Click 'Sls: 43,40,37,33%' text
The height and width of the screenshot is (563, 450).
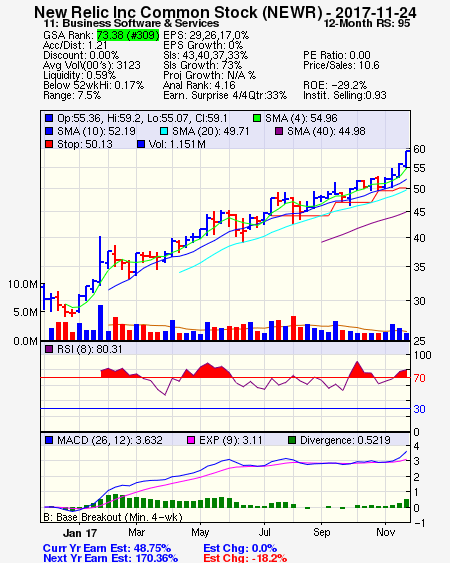coord(205,55)
